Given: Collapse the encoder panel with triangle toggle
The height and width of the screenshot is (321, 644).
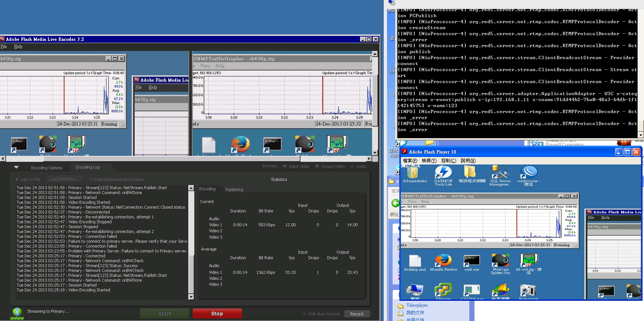Looking at the screenshot, I should pos(16,167).
